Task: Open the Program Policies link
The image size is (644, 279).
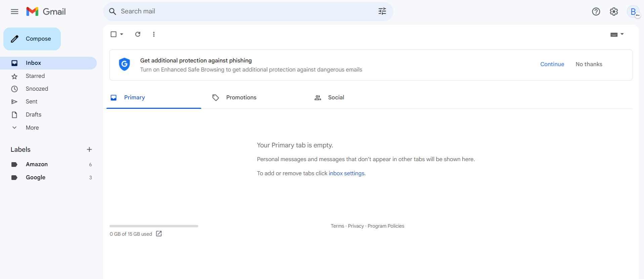Action: pyautogui.click(x=386, y=226)
